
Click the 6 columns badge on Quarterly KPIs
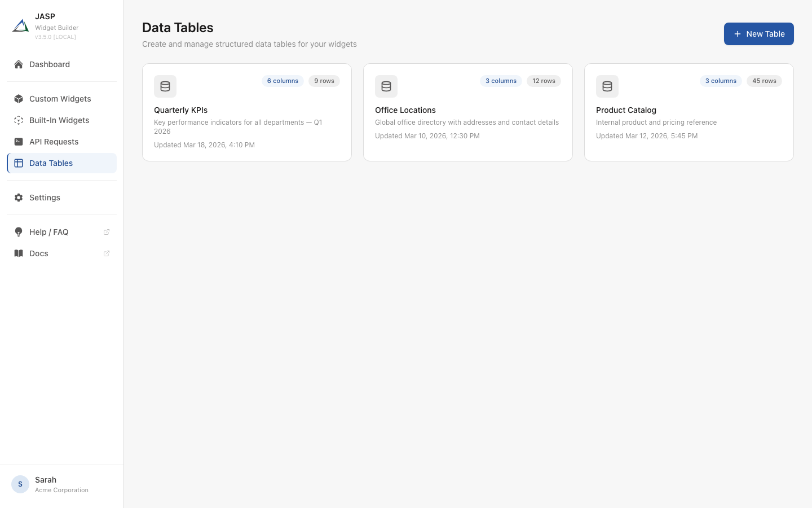click(x=283, y=81)
